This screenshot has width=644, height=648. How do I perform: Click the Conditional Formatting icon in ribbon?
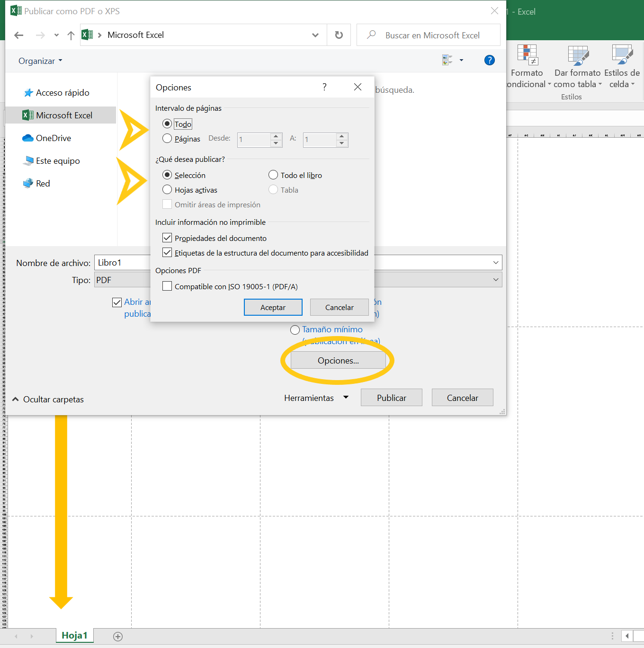click(527, 54)
